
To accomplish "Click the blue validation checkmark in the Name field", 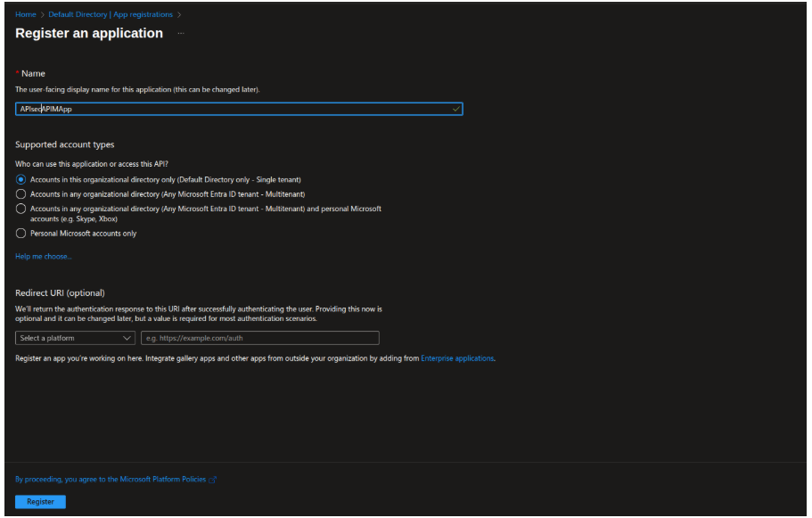I will point(455,108).
